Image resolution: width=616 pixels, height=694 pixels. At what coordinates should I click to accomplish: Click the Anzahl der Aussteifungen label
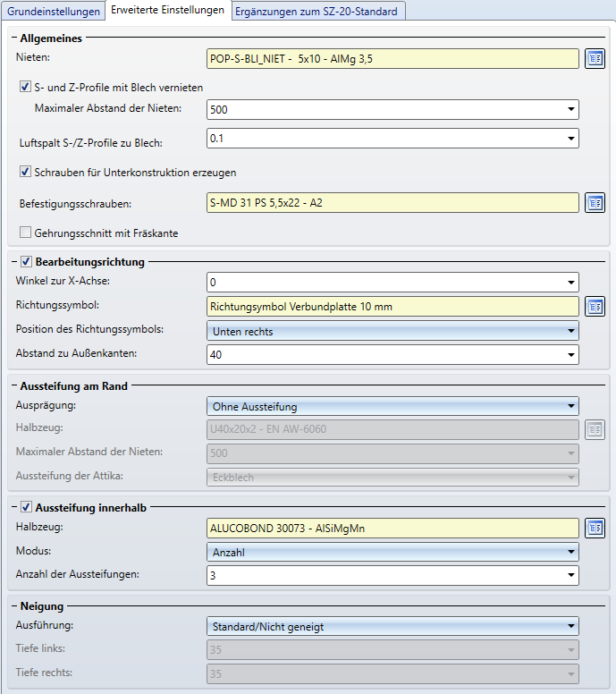point(78,574)
